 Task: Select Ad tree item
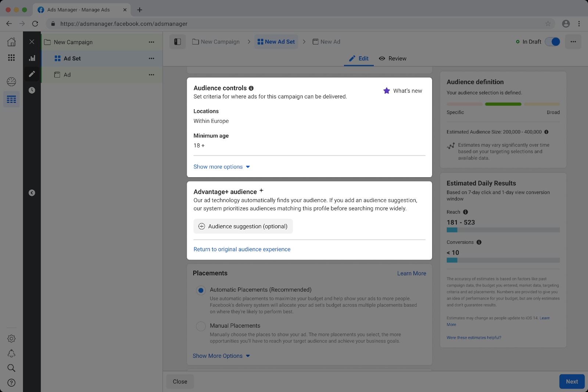tap(102, 75)
